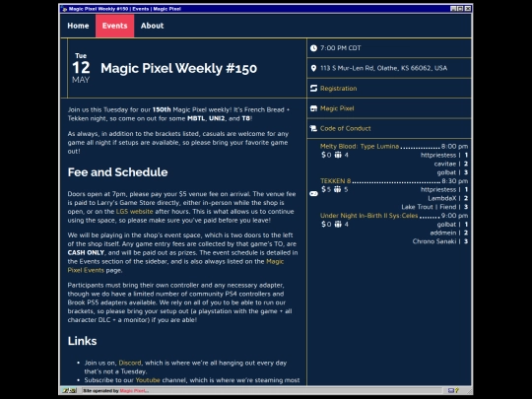Viewport: 532px width, 399px height.
Task: Close the Magic Pixel window
Action: pyautogui.click(x=468, y=9)
